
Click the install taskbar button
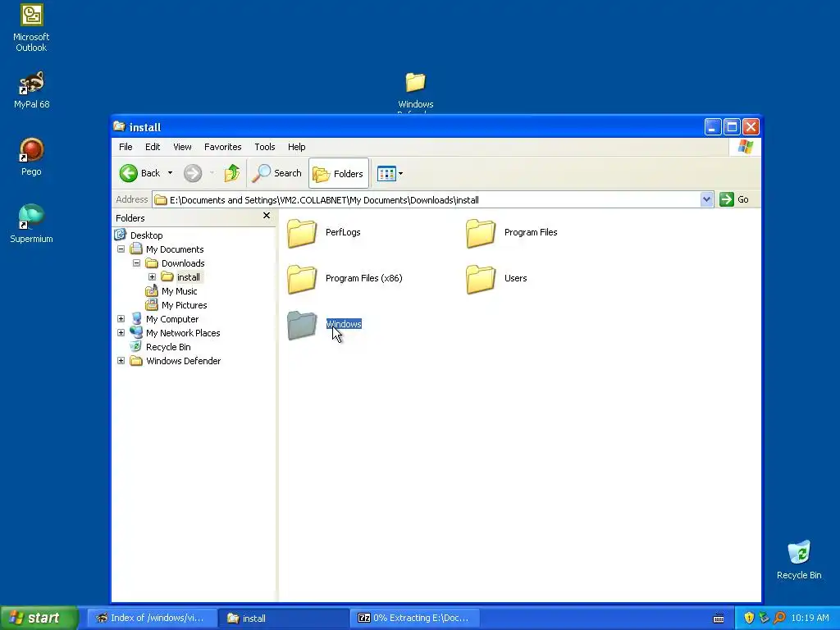(283, 618)
